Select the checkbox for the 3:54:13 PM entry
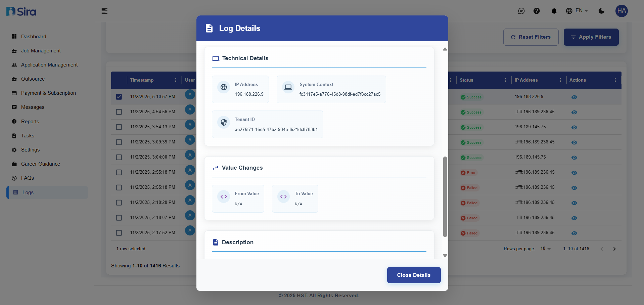Viewport: 644px width, 305px height. click(119, 127)
